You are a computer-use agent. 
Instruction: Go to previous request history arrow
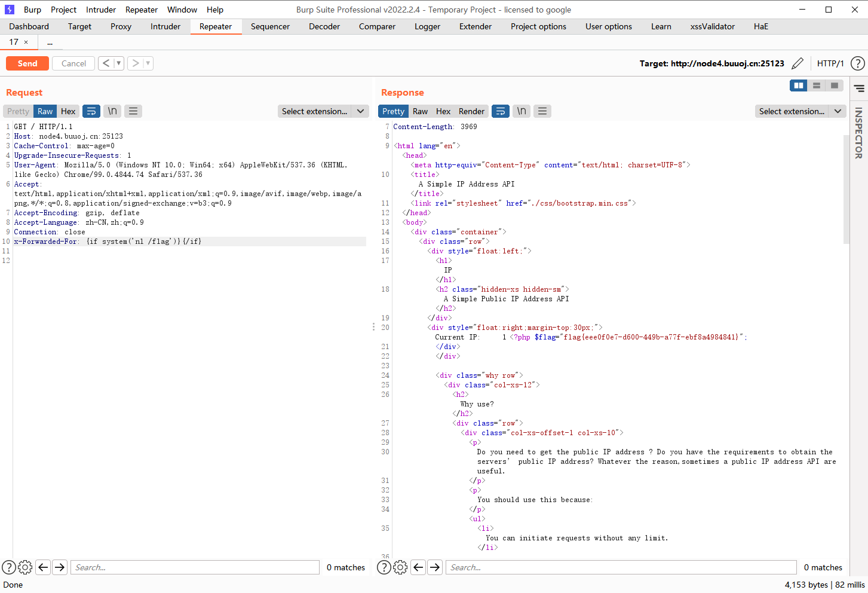pyautogui.click(x=106, y=63)
